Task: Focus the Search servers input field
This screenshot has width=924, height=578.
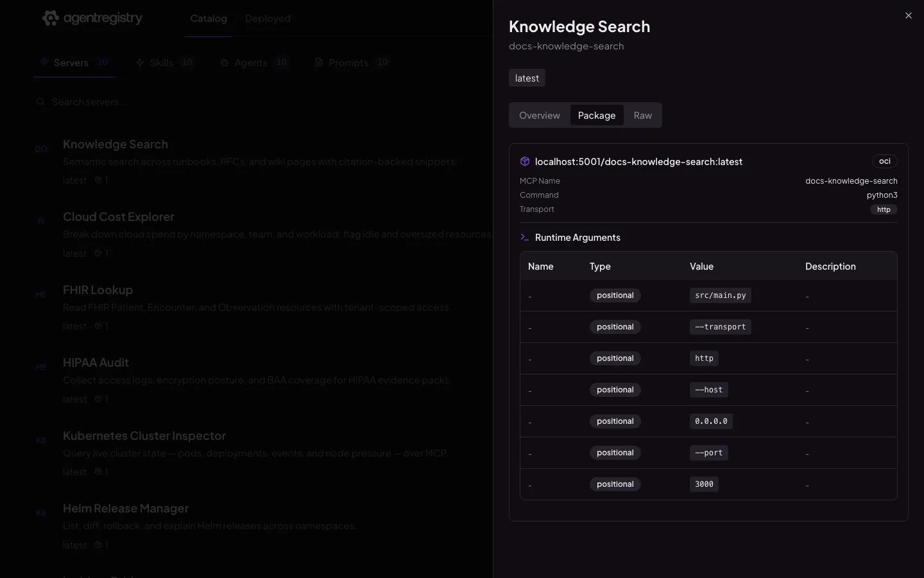Action: (263, 102)
